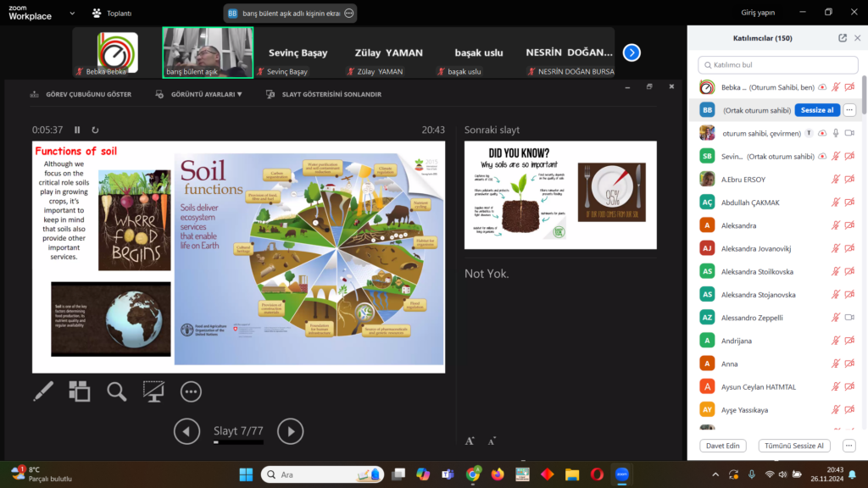868x488 pixels.
Task: Toggle the camera icon for Alessandro Zeppelli
Action: (849, 317)
